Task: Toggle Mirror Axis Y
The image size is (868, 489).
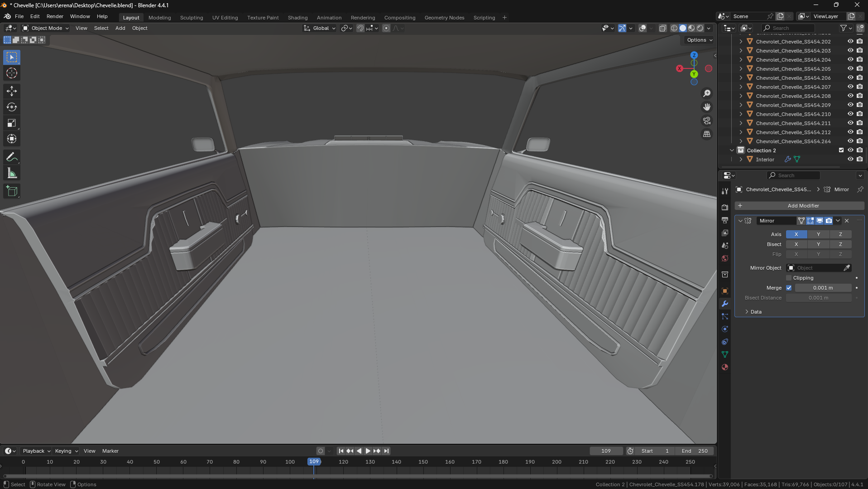Action: (x=818, y=234)
